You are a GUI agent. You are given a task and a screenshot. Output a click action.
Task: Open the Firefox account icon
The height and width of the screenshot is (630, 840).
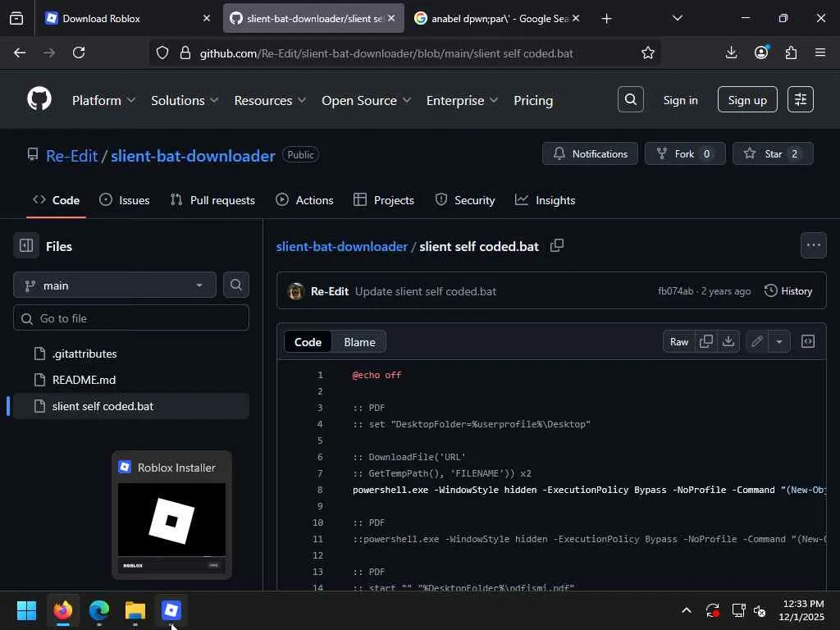[x=761, y=52]
